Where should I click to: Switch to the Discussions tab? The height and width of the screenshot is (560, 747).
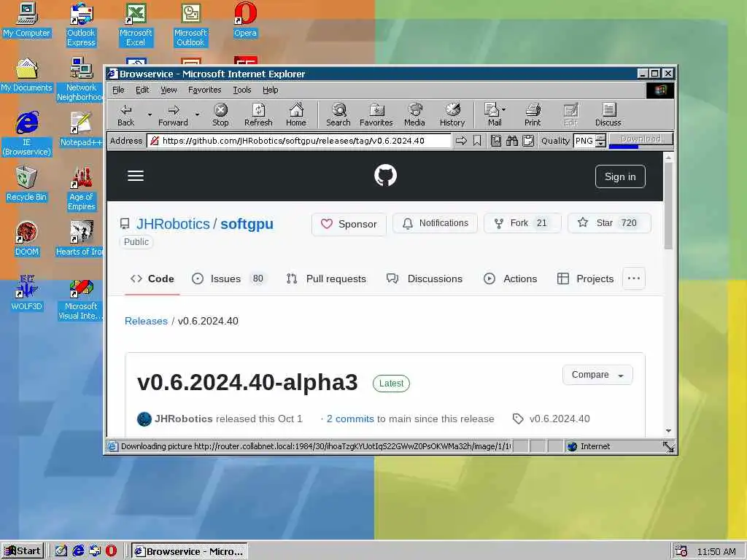point(424,279)
